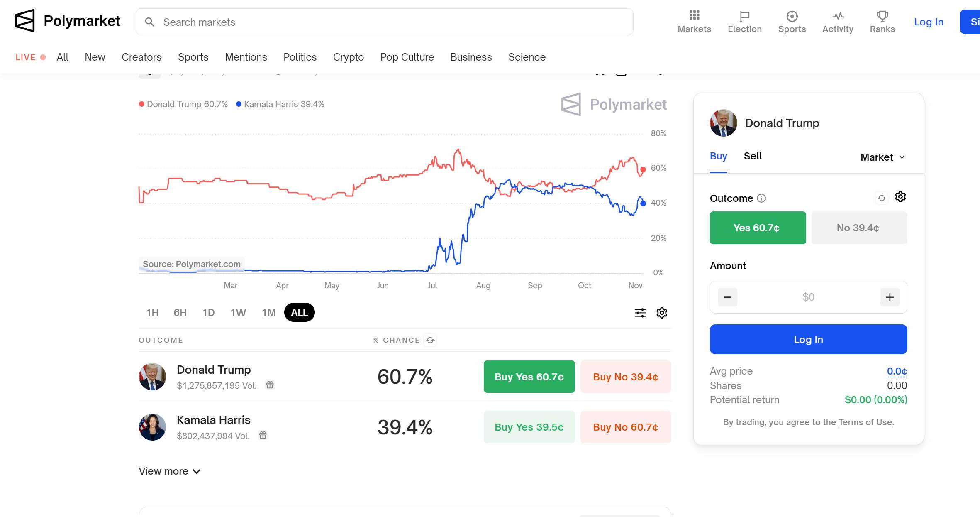Image resolution: width=980 pixels, height=517 pixels.
Task: Click the Search markets field
Action: 384,22
